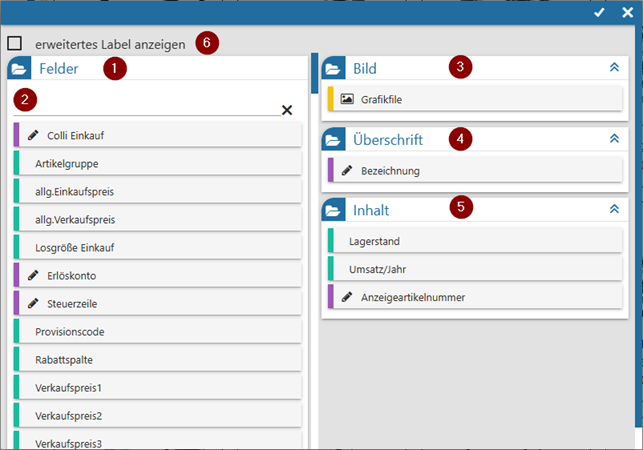Click the folder icon beside Überschrift header
The height and width of the screenshot is (450, 643).
click(x=334, y=139)
